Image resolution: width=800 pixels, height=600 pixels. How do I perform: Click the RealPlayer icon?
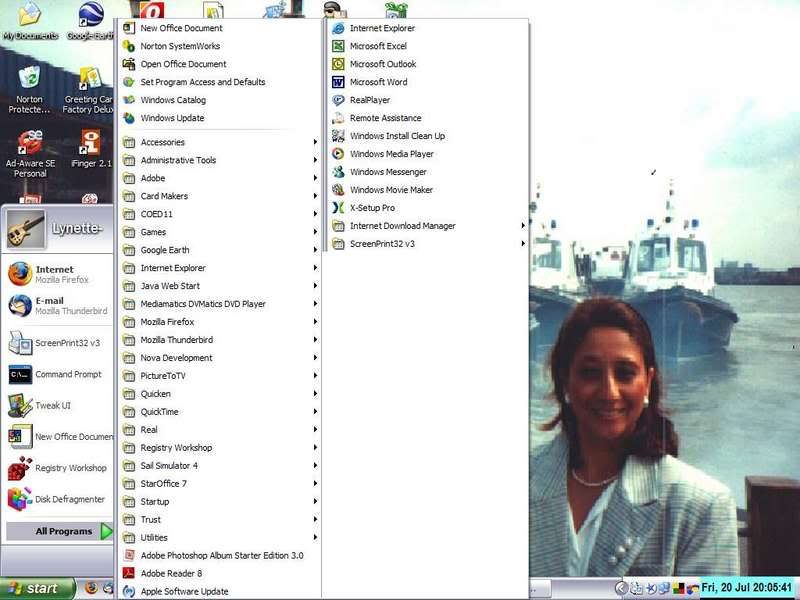339,101
